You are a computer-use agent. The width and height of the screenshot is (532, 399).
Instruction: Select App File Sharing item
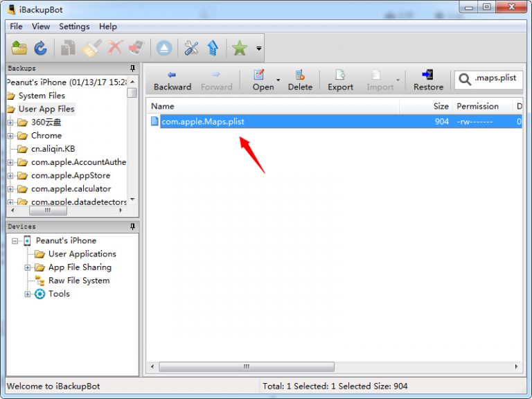(80, 267)
